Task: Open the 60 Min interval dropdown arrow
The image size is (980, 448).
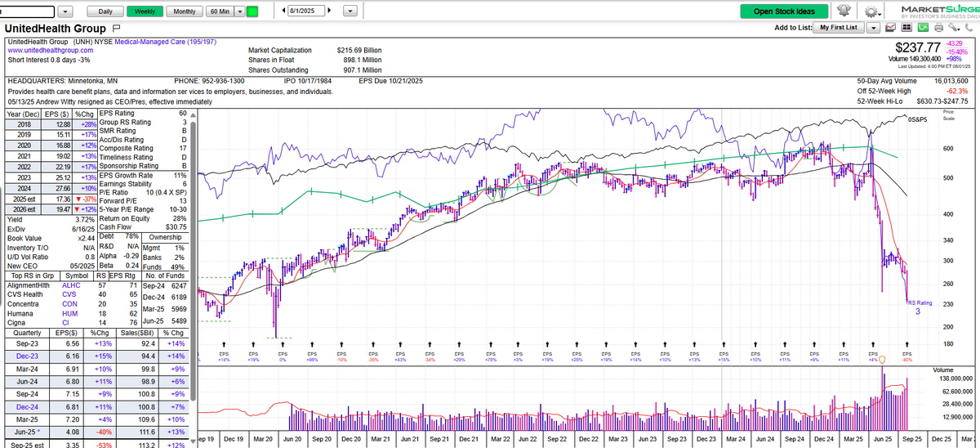Action: click(238, 11)
